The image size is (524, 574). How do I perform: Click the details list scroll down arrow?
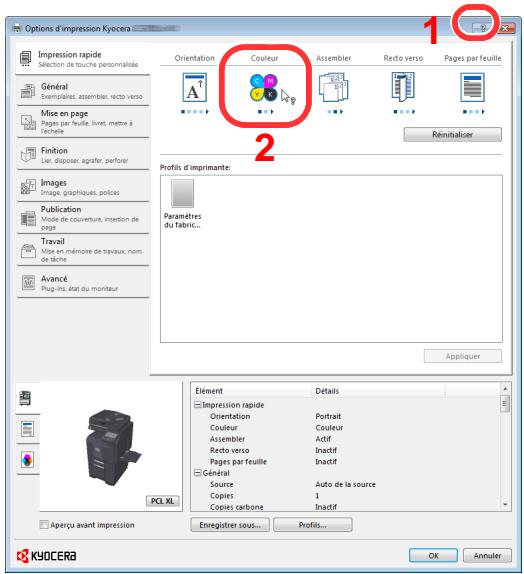505,504
